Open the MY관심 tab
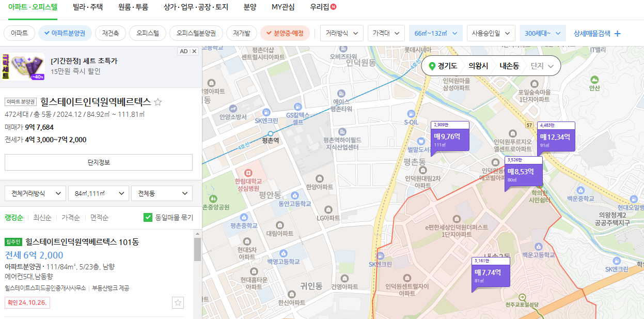Screen dimensions: 644x319 [x=284, y=7]
